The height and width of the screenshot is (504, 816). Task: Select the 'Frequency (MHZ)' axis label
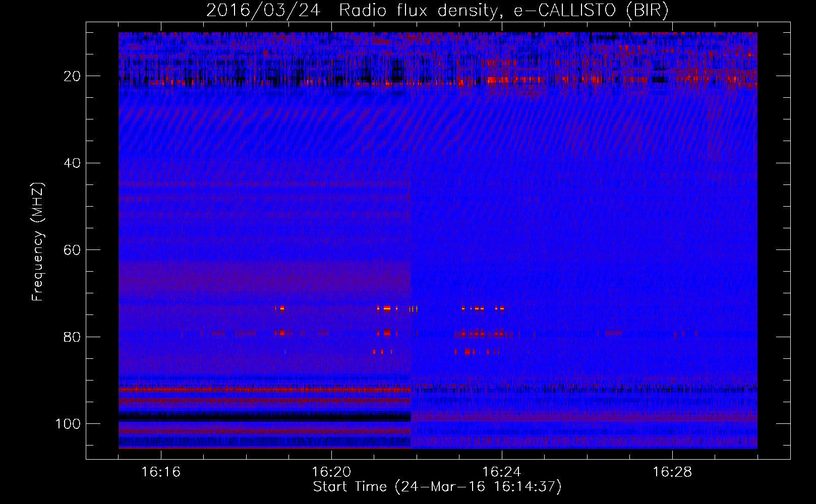[38, 242]
